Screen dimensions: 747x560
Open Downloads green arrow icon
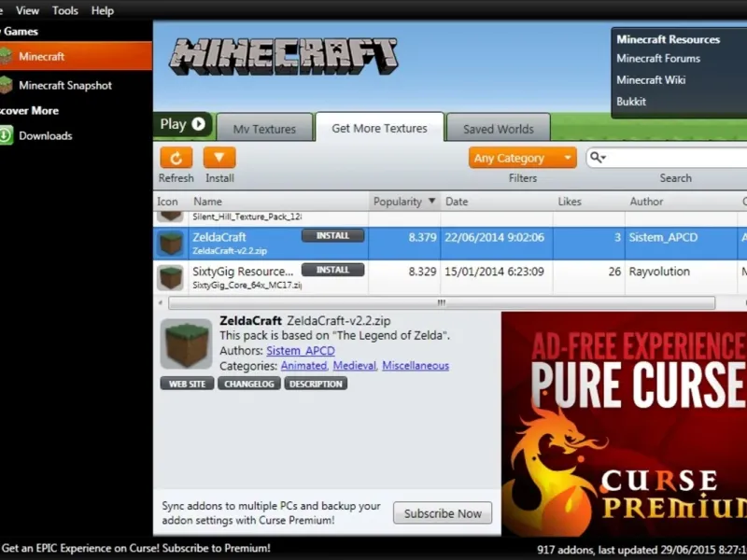(6, 135)
